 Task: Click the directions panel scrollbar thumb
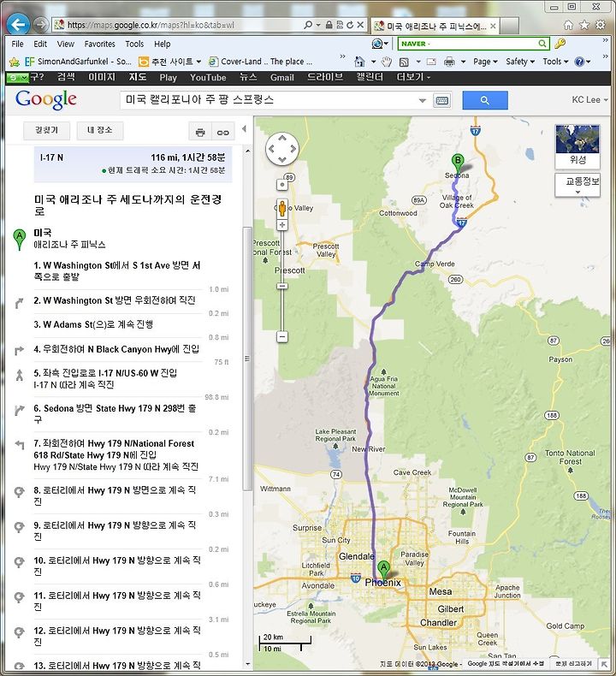point(247,359)
